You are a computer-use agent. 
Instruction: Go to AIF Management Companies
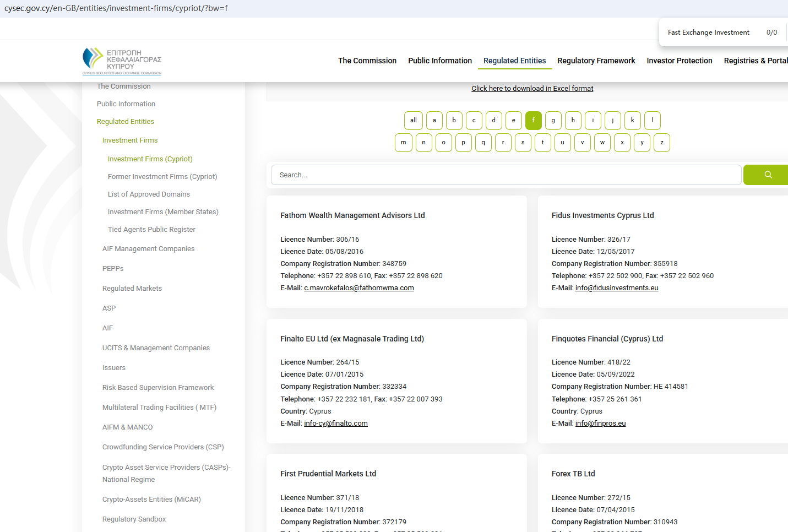click(x=148, y=249)
